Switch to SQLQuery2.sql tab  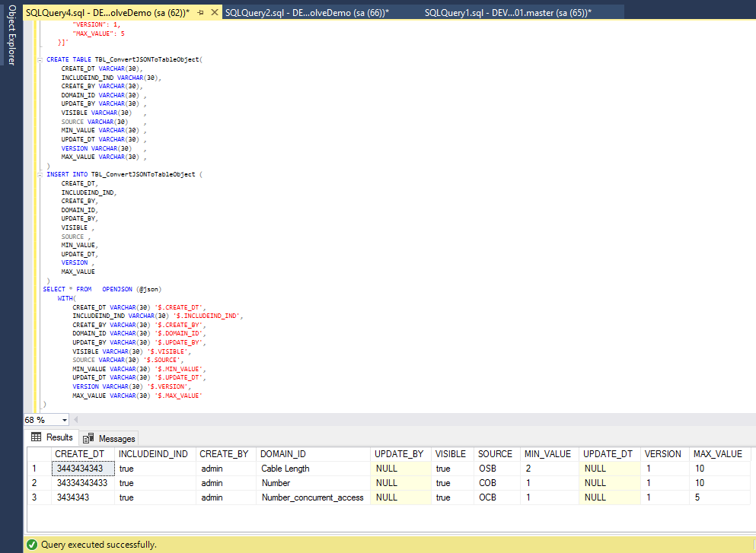(x=307, y=12)
